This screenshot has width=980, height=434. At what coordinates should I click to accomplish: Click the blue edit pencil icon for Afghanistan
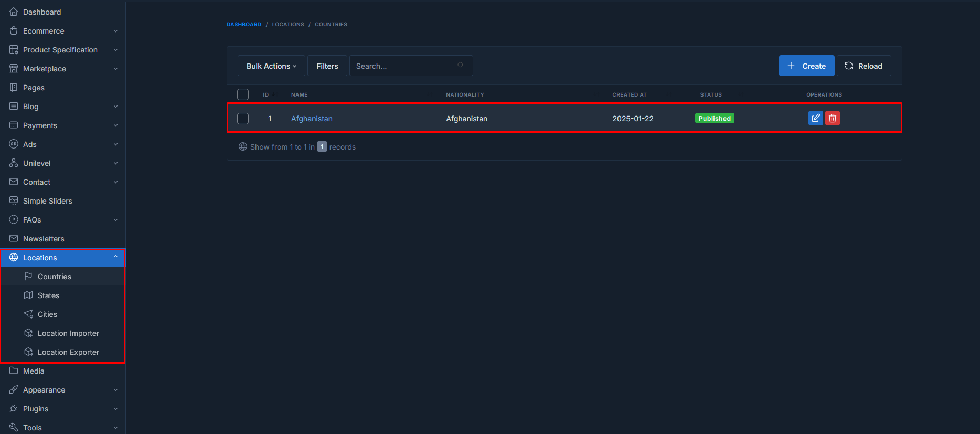click(815, 118)
